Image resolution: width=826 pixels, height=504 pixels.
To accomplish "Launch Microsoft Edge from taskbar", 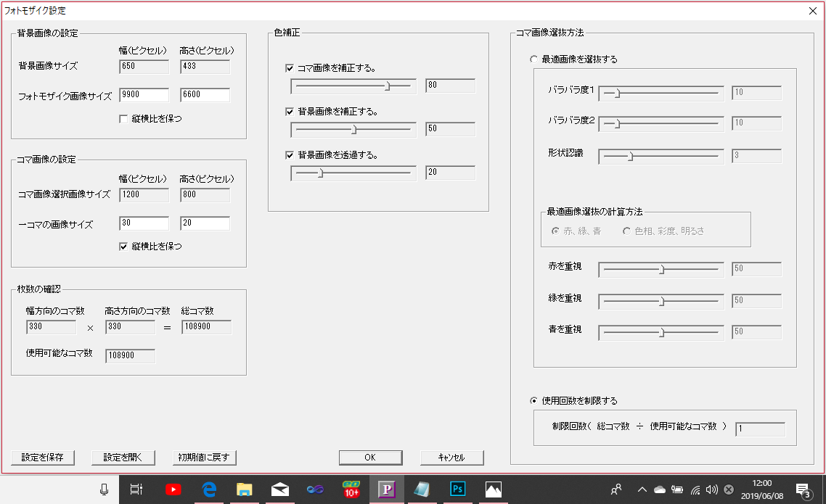I will [209, 489].
